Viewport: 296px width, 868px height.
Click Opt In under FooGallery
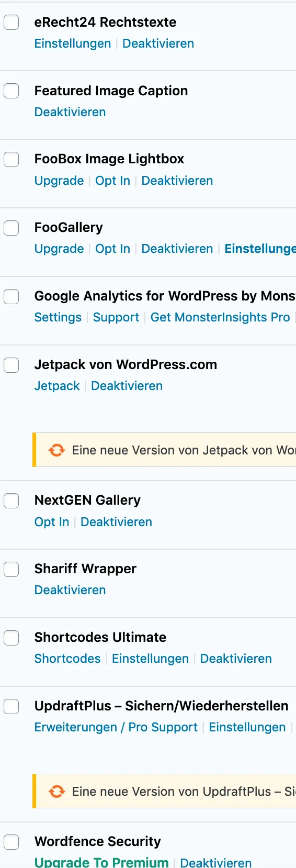(x=112, y=249)
